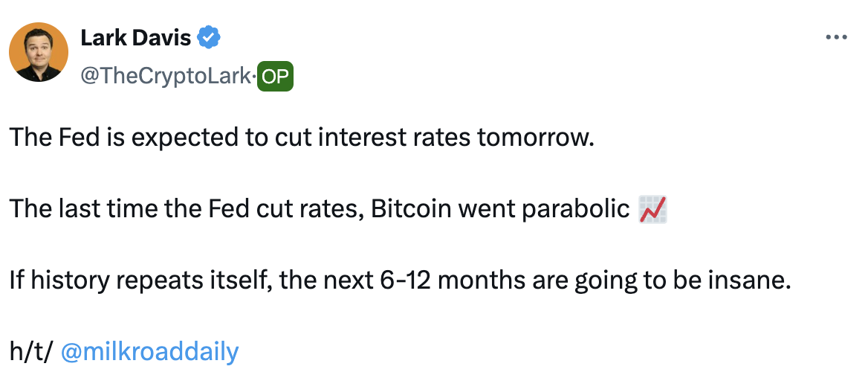The image size is (868, 375).
Task: Click the word "Bitcoin" in the post
Action: coord(409,210)
